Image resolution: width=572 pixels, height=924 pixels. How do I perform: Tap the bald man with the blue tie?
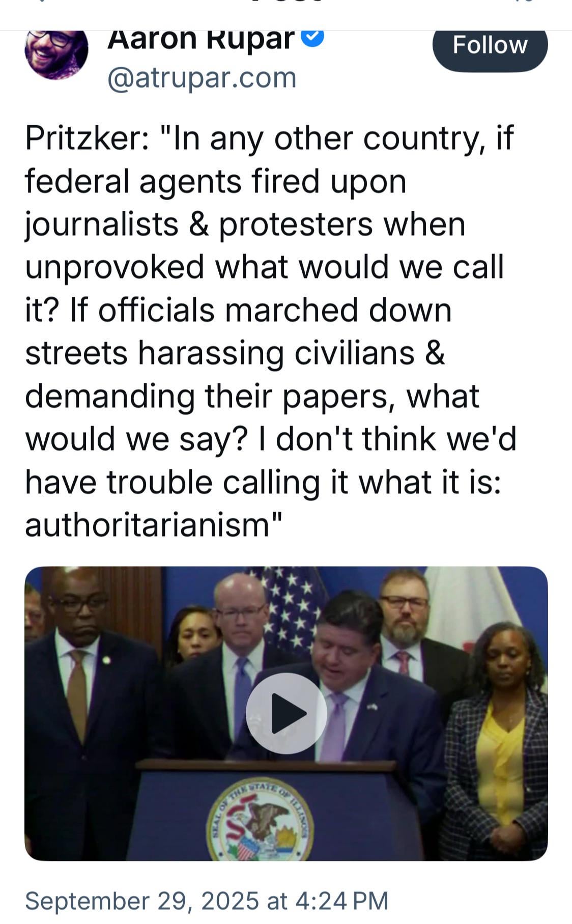(x=239, y=641)
